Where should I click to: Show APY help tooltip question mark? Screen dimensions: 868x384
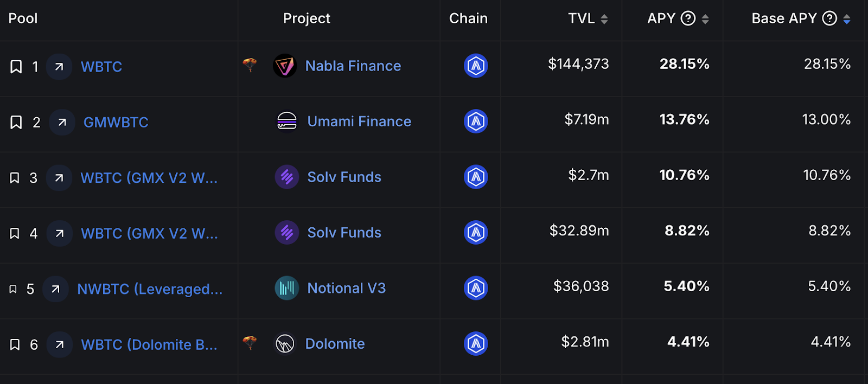688,18
